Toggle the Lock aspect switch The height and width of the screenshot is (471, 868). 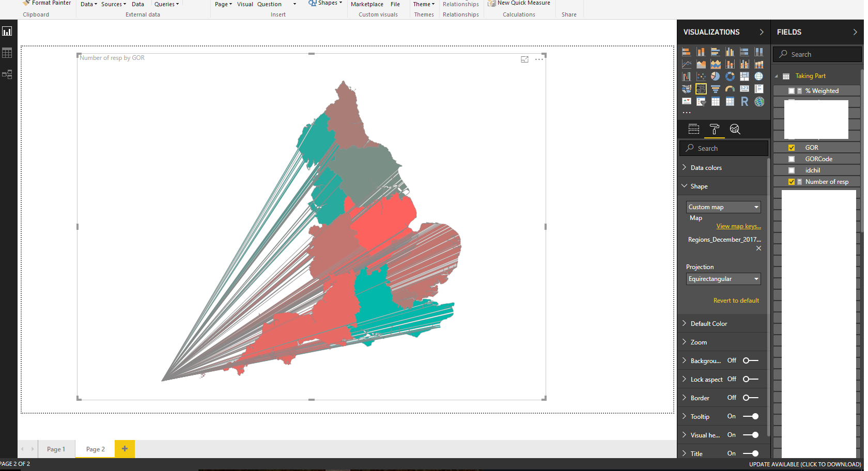pyautogui.click(x=751, y=379)
